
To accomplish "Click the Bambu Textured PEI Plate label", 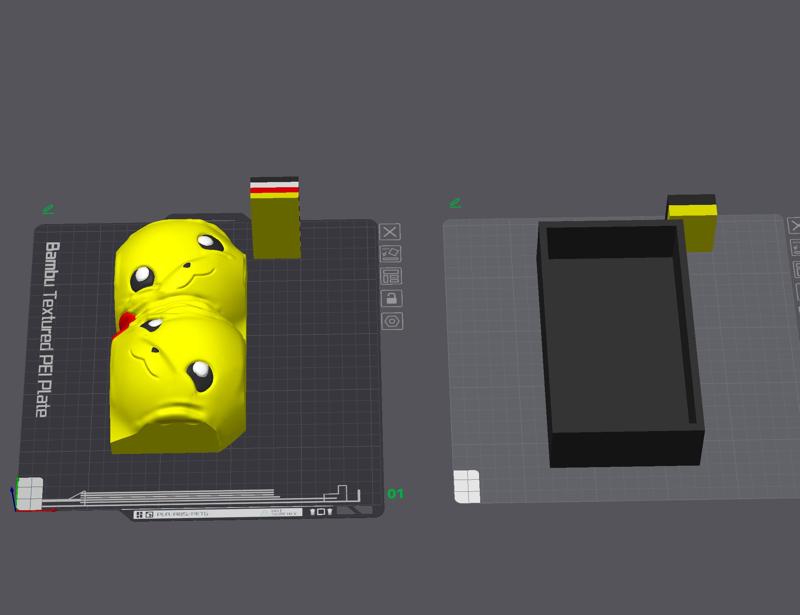I will (49, 329).
